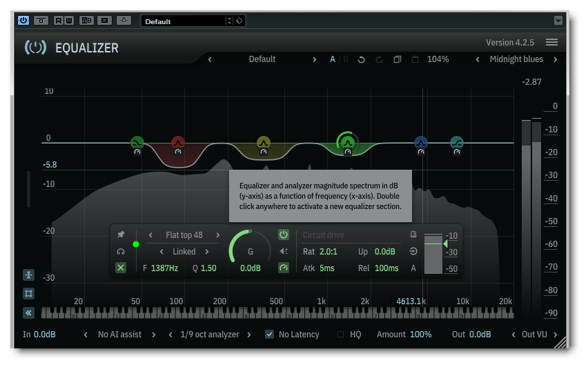
Task: Select the yellow bell band node
Action: 263,142
